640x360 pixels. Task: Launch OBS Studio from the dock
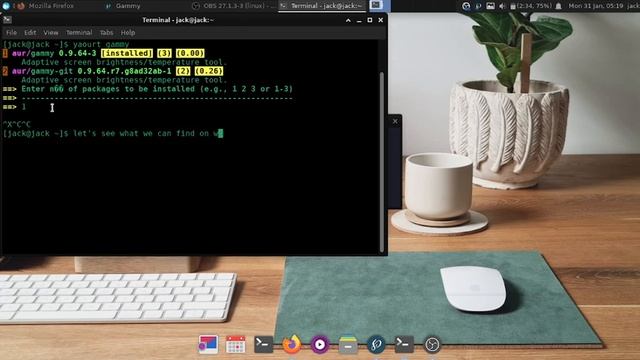[x=432, y=344]
